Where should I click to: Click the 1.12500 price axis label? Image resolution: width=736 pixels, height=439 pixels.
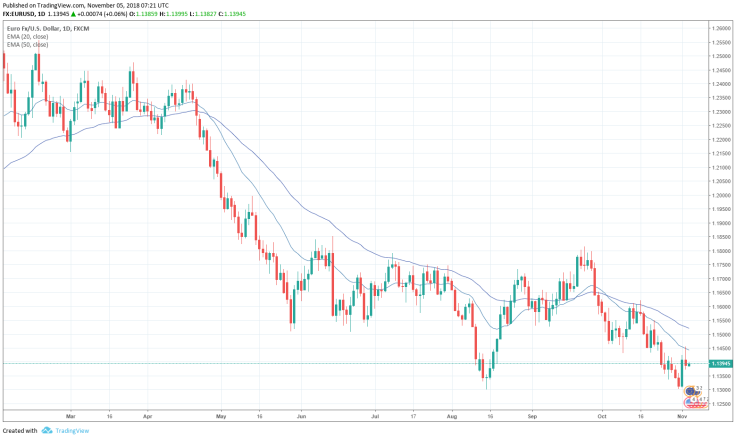click(x=721, y=404)
